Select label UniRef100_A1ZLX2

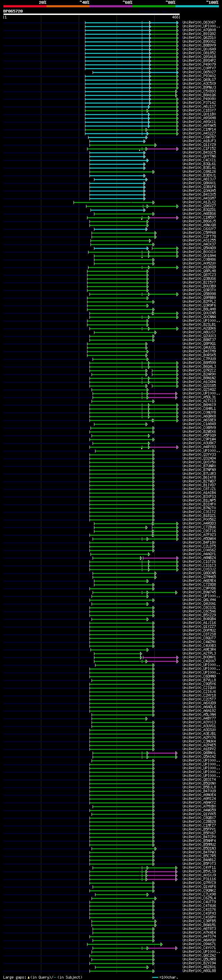[199, 202]
